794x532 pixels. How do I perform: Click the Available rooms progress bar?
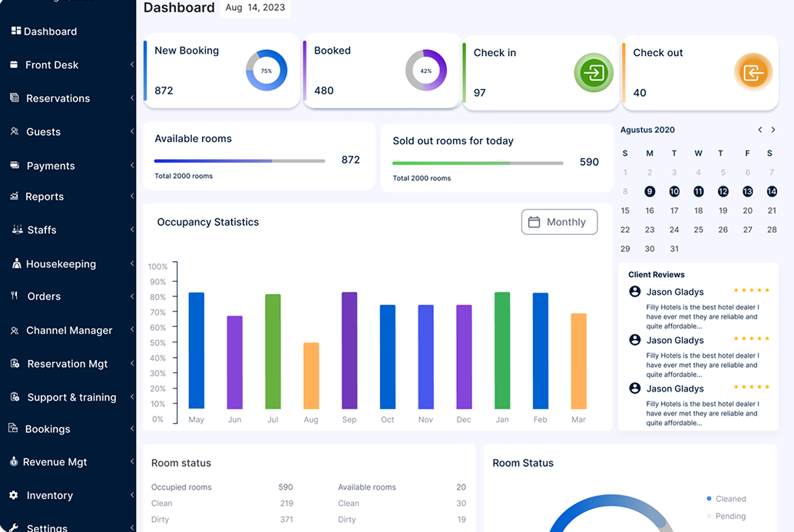pos(238,161)
